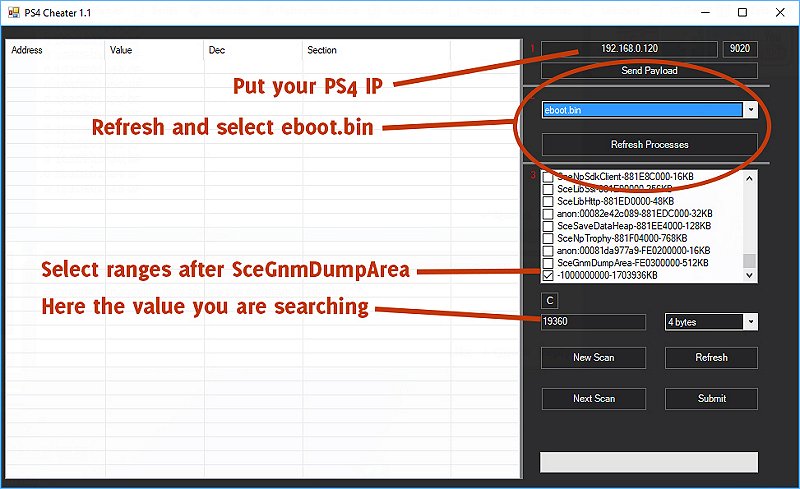The height and width of the screenshot is (489, 800).
Task: Check the anon:00082e42c089-881EDC000-32KB section
Action: [x=548, y=213]
